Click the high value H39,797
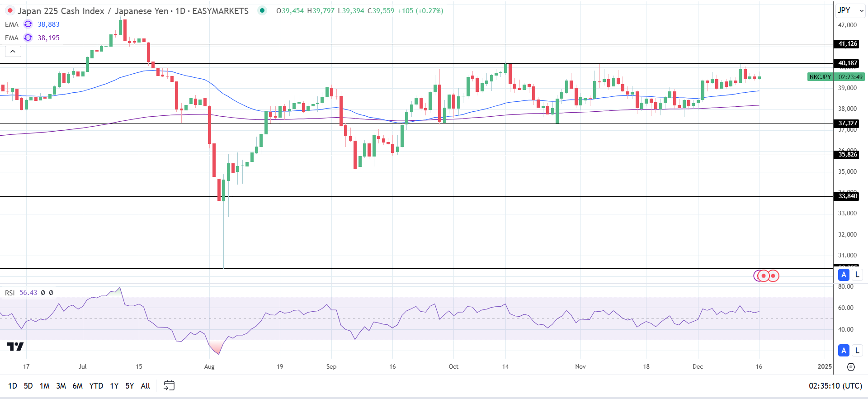This screenshot has width=868, height=399. click(321, 10)
